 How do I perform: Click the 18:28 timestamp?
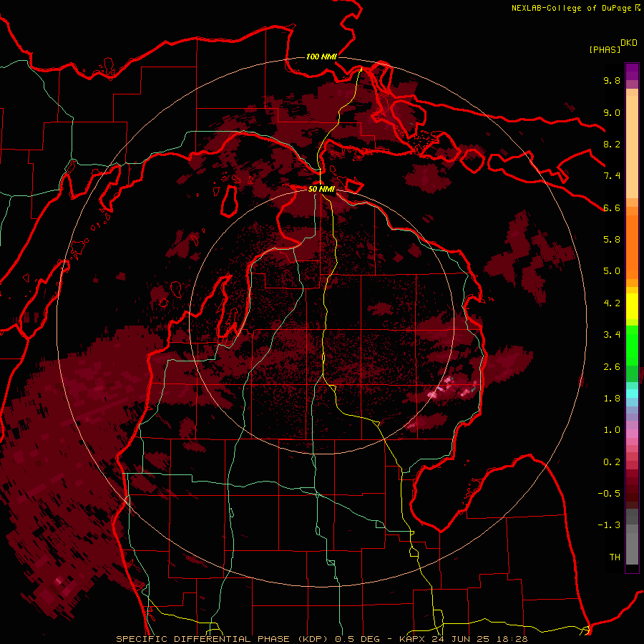tap(512, 639)
